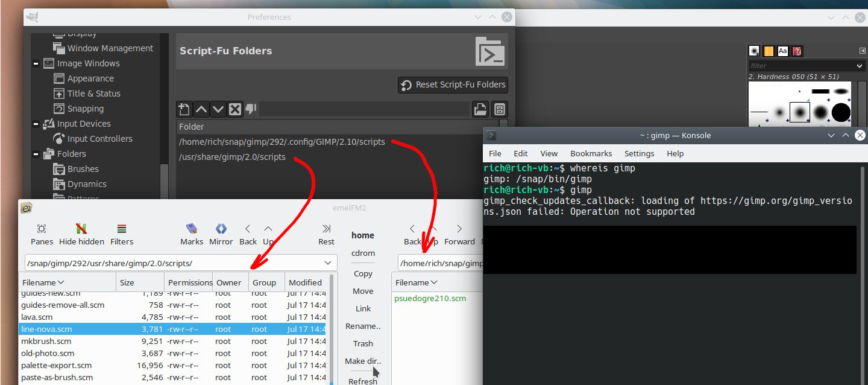The width and height of the screenshot is (868, 385).
Task: Click the GIMP Wilber icon in Preferences titlebar
Action: point(34,17)
